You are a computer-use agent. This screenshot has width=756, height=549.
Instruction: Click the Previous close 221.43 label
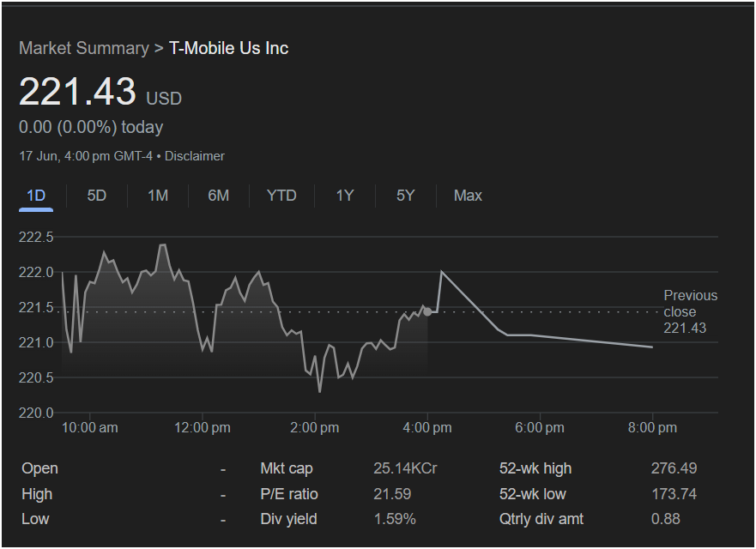pos(691,312)
